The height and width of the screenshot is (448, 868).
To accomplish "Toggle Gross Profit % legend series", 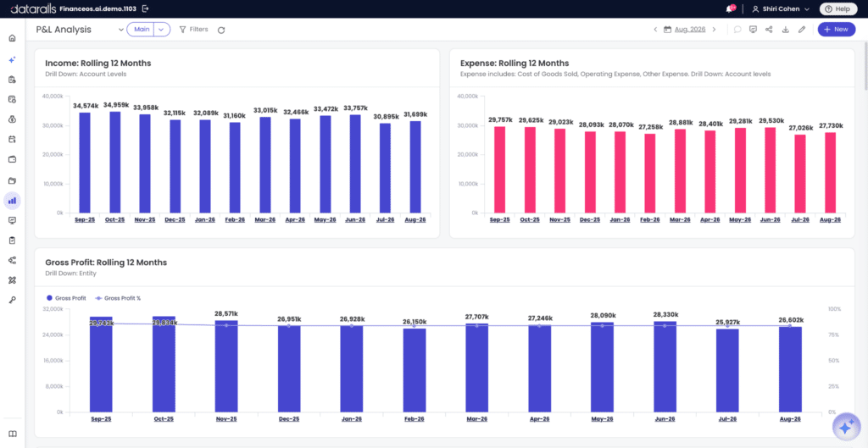I will pyautogui.click(x=119, y=298).
